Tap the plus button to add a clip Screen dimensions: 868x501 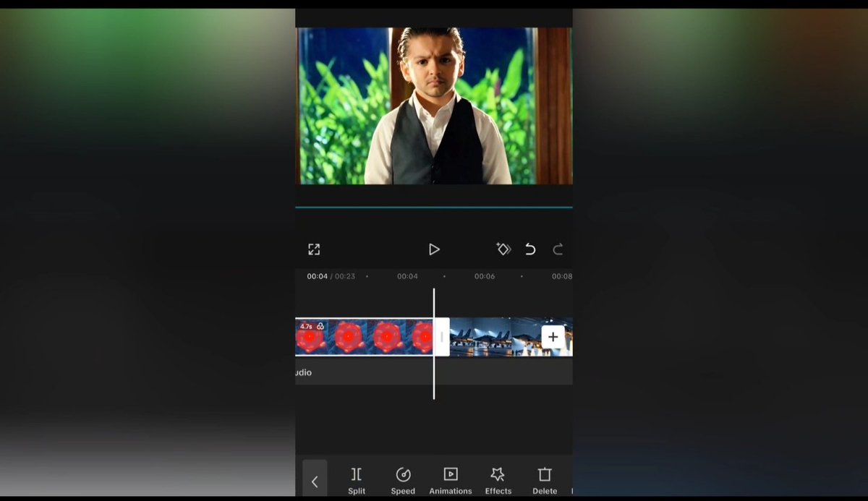(553, 337)
